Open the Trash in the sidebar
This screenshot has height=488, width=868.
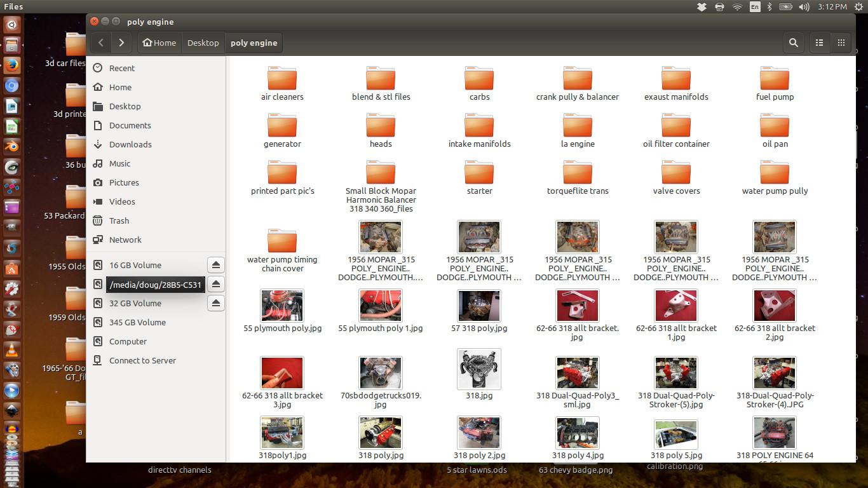(119, 220)
